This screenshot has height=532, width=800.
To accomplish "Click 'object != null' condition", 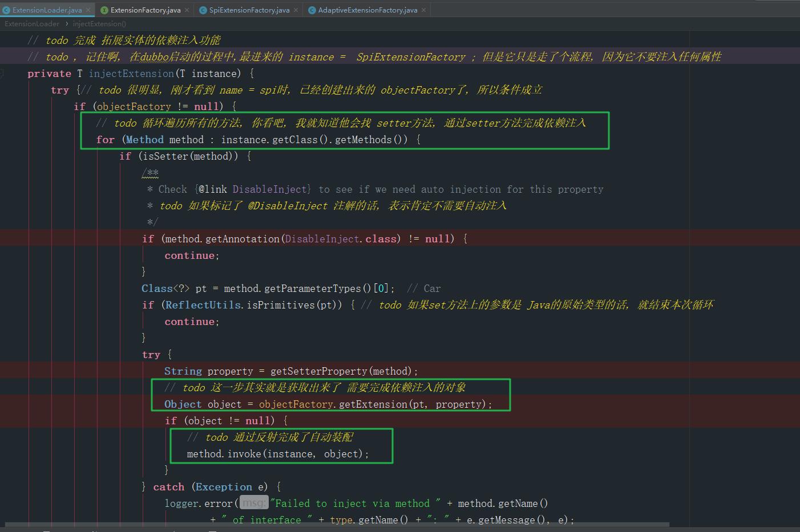I will pyautogui.click(x=228, y=421).
